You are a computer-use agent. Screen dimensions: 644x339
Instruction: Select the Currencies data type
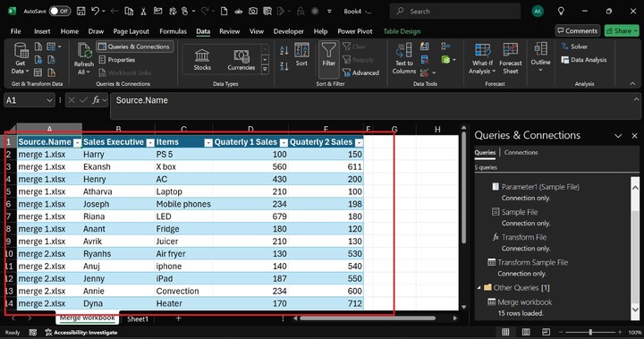click(241, 59)
